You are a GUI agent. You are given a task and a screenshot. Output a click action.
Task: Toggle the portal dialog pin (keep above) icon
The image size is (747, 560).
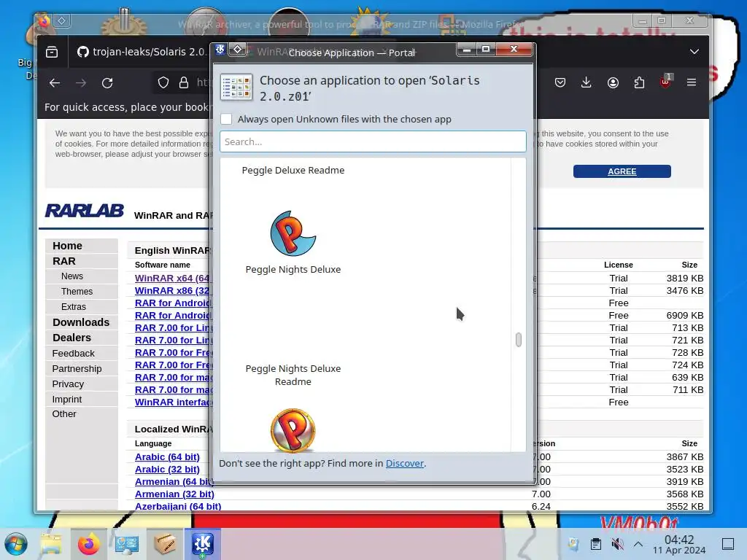pos(237,49)
